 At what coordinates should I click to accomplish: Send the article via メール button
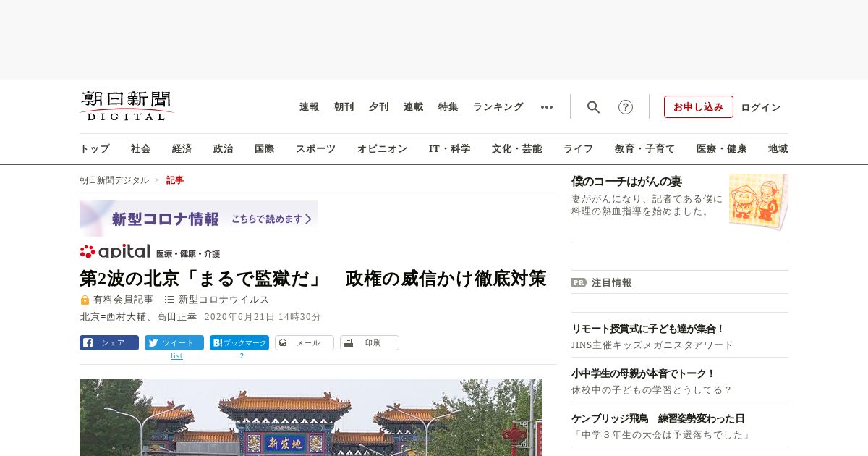305,343
